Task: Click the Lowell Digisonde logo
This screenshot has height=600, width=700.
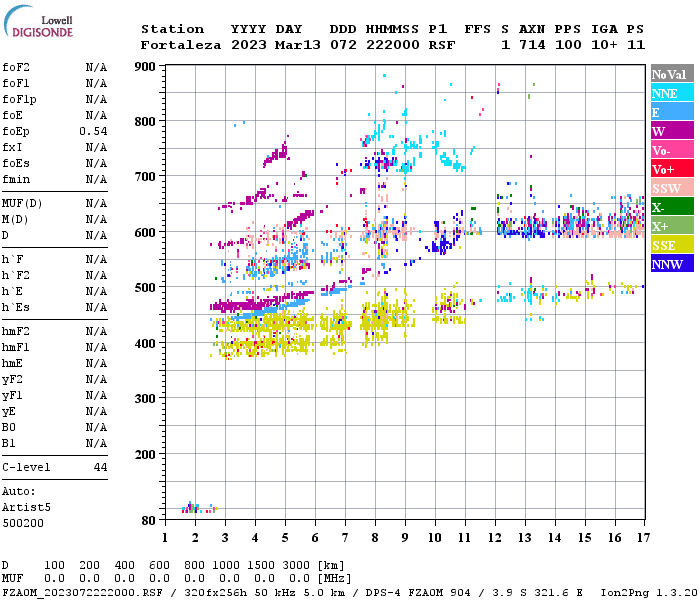Action: tap(38, 22)
